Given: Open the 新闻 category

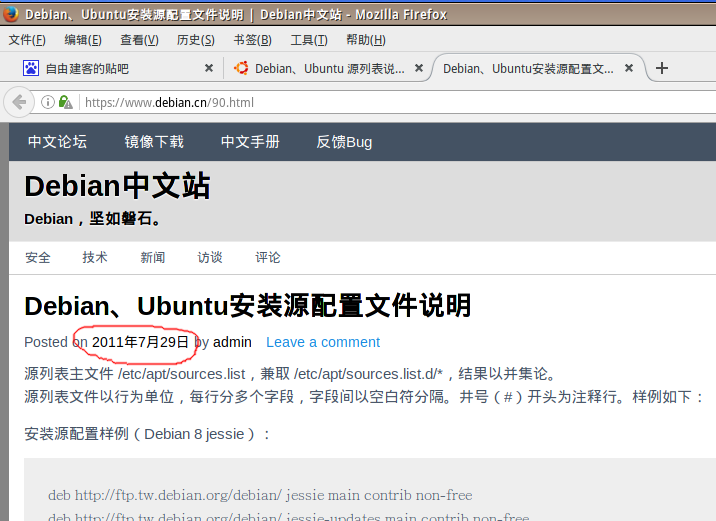Looking at the screenshot, I should click(x=153, y=258).
